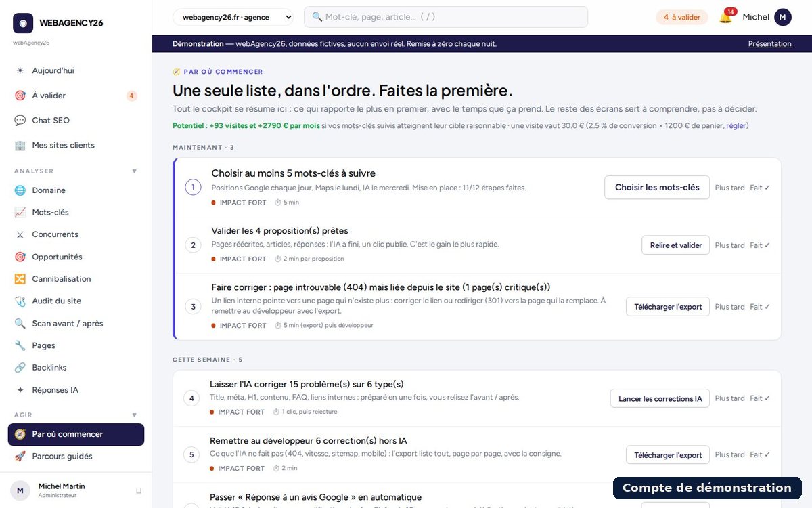Click the Opportunités target icon
The width and height of the screenshot is (812, 508).
pyautogui.click(x=20, y=257)
